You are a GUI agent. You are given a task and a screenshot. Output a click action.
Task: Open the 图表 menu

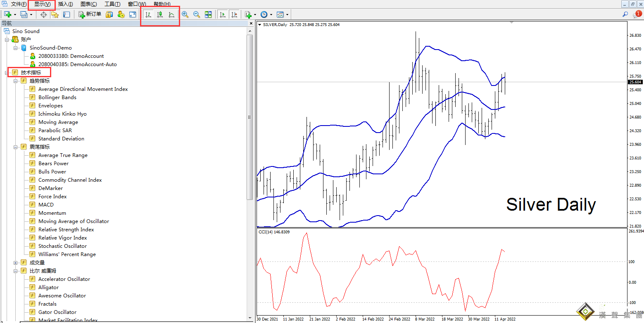88,4
